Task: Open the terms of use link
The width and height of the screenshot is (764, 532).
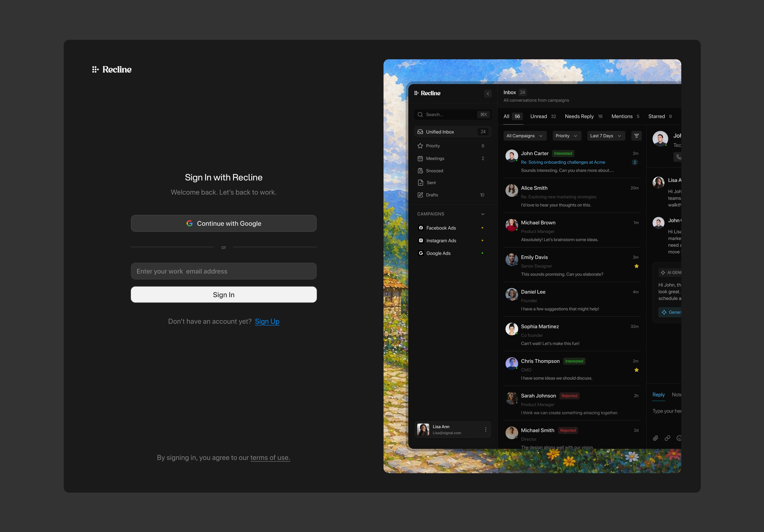Action: click(x=270, y=457)
